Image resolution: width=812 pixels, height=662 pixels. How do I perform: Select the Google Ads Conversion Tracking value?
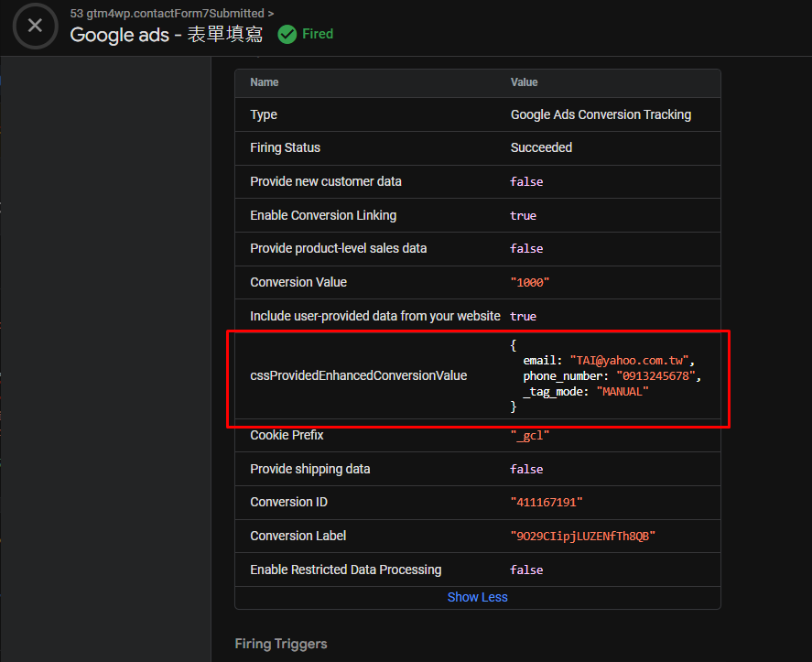tap(601, 114)
